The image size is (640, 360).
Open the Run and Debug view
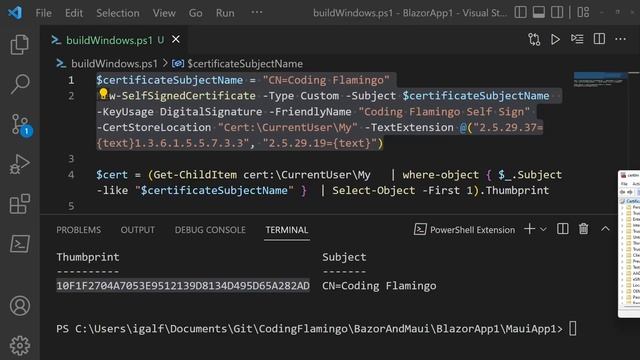point(19,164)
